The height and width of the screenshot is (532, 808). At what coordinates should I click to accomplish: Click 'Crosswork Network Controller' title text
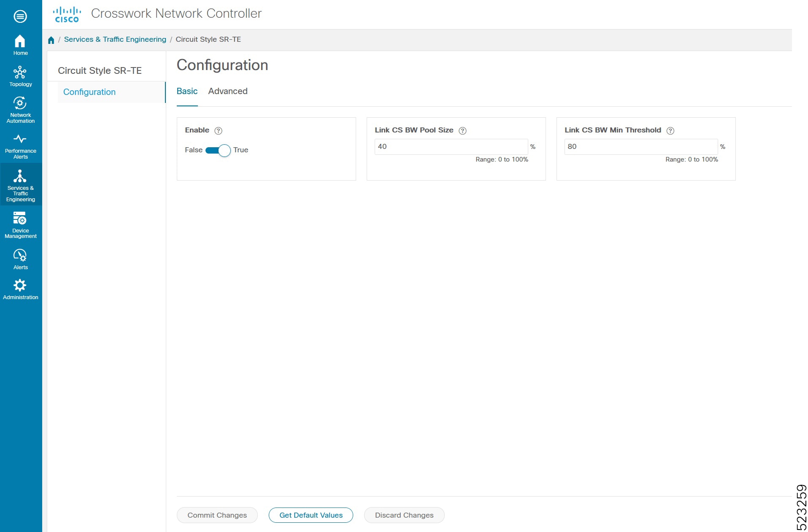pyautogui.click(x=176, y=14)
